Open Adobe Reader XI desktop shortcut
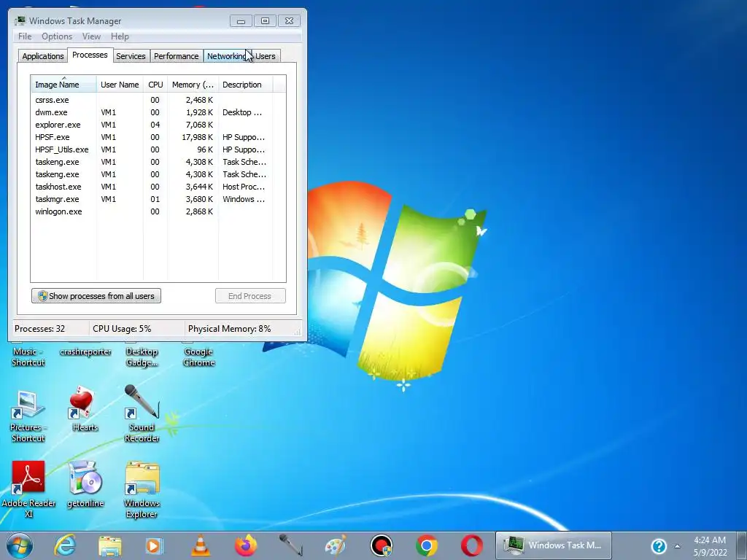The image size is (747, 560). (x=28, y=489)
